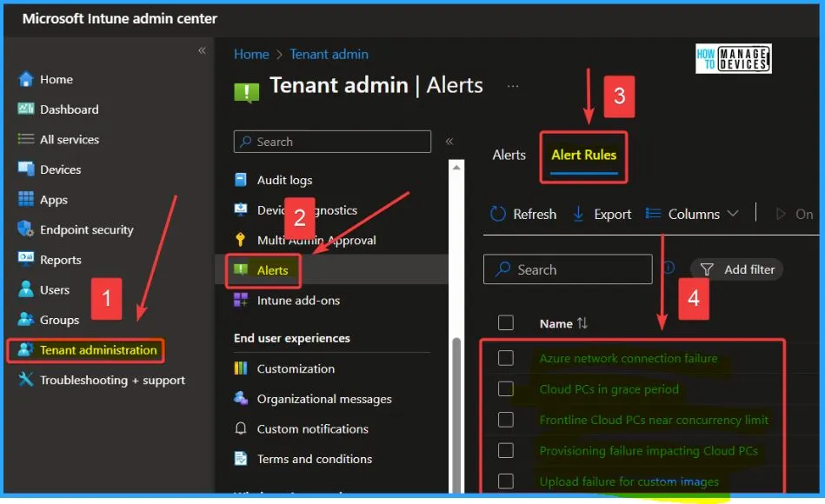Click the On button in toolbar
825x504 pixels.
(x=795, y=214)
